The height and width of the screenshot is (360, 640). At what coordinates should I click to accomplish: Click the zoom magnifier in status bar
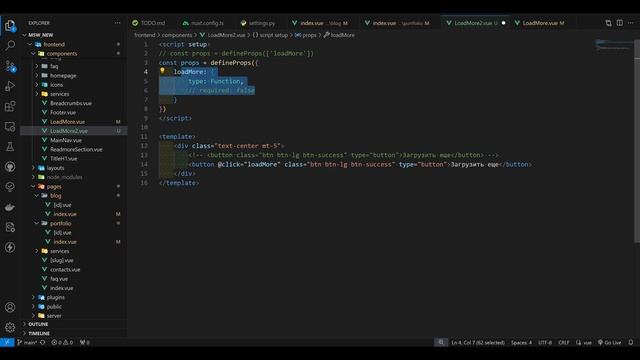(x=441, y=342)
